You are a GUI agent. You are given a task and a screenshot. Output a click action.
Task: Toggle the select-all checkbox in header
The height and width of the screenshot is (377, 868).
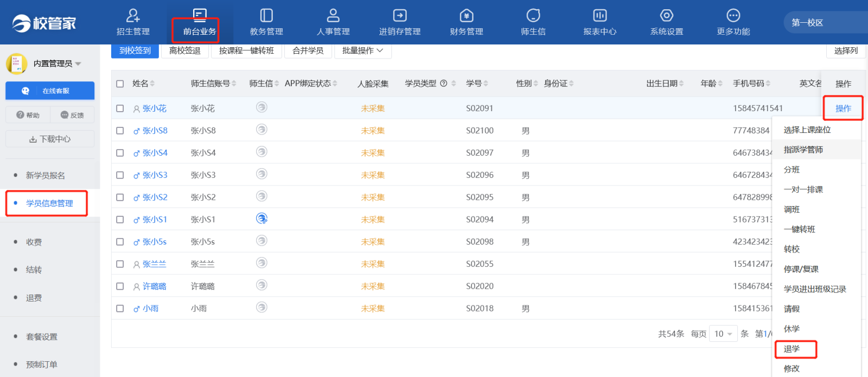point(120,84)
